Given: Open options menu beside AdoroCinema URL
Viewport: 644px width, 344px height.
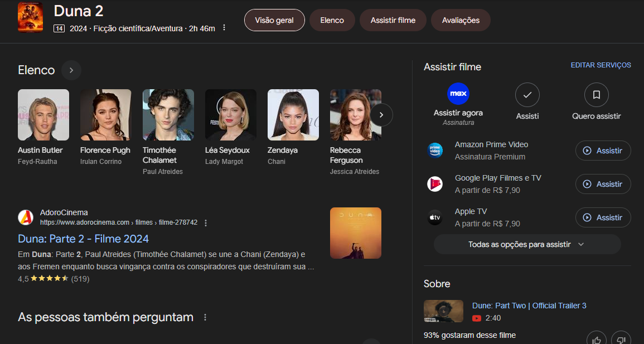Looking at the screenshot, I should (x=206, y=223).
